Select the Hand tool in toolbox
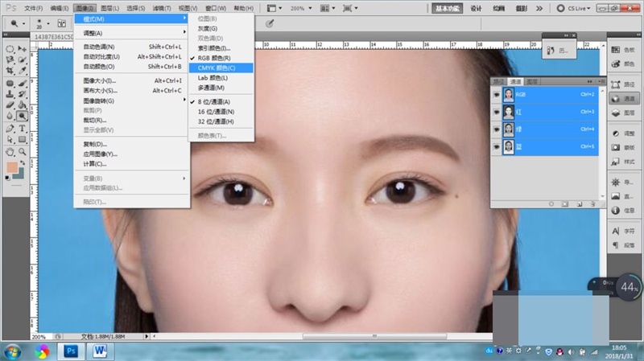The image size is (644, 361). pos(10,151)
